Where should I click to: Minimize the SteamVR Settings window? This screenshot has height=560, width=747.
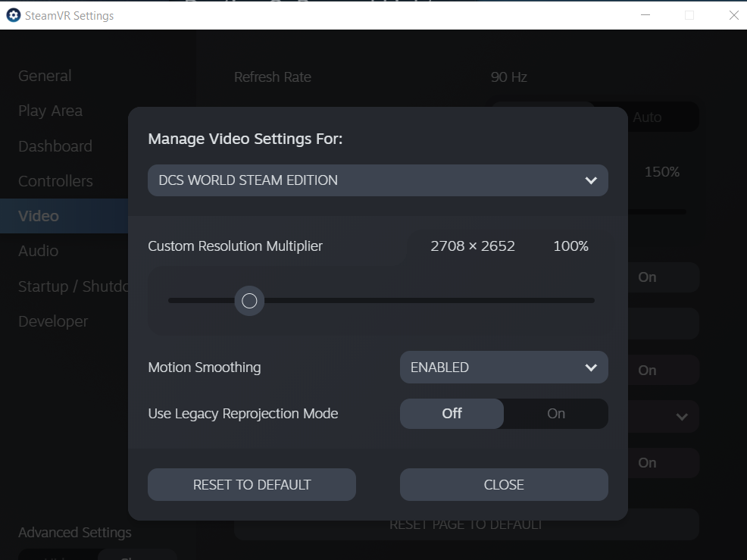pyautogui.click(x=645, y=15)
